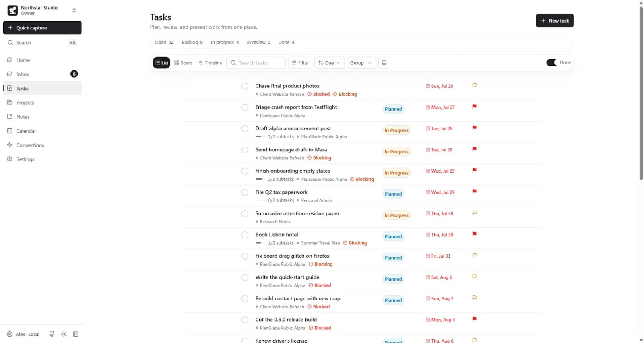The width and height of the screenshot is (644, 343).
Task: Click the 1/2 subtasks progress bar on Draft alpha post
Action: pos(260,137)
